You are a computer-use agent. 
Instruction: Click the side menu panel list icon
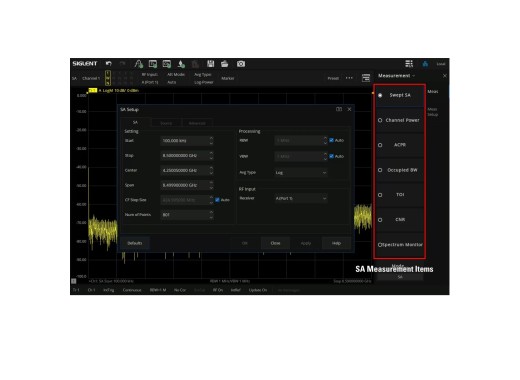(x=366, y=78)
